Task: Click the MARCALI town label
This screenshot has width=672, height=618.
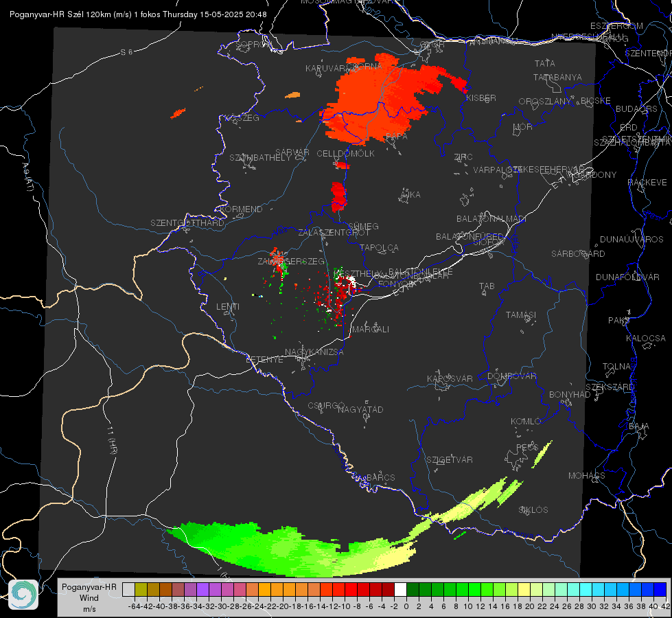Action: 370,330
